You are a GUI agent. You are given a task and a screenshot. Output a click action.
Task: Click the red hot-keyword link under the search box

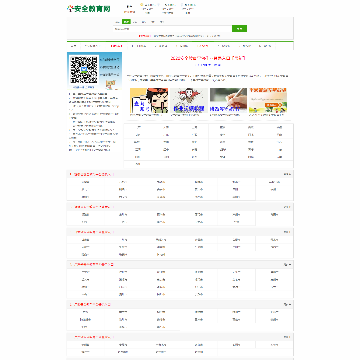click(x=145, y=36)
